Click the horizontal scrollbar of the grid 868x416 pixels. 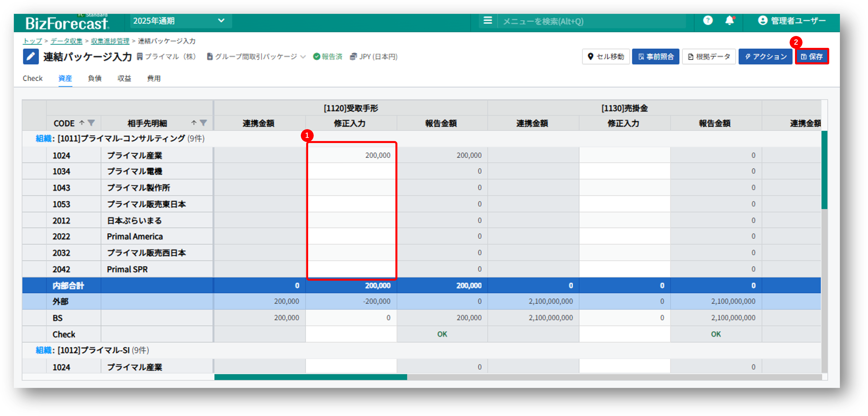(x=310, y=377)
